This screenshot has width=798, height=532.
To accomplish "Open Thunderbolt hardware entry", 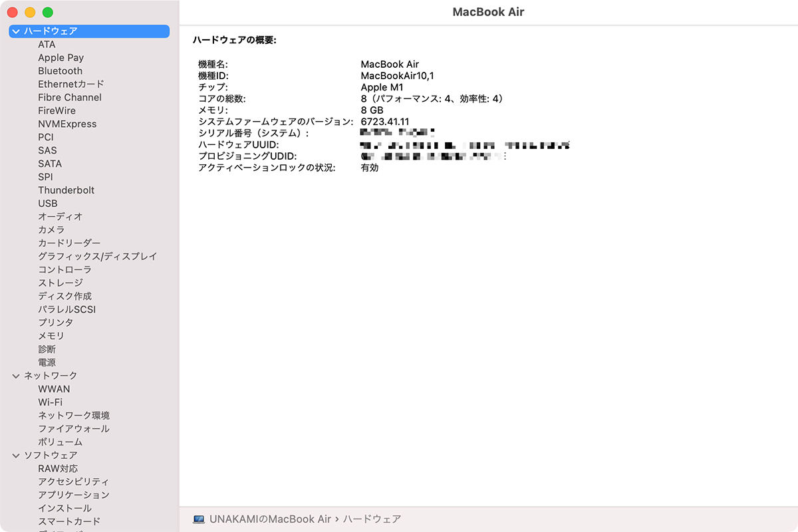I will (66, 190).
